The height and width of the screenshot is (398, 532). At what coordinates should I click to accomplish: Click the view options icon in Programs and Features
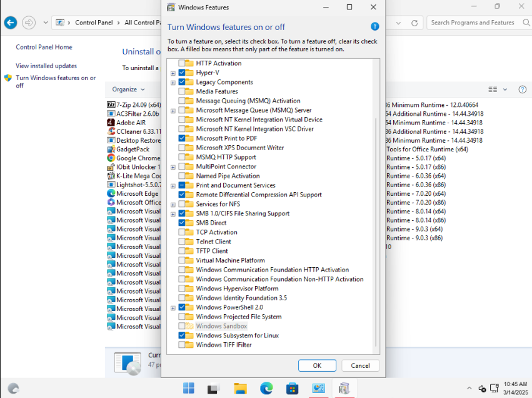[493, 89]
